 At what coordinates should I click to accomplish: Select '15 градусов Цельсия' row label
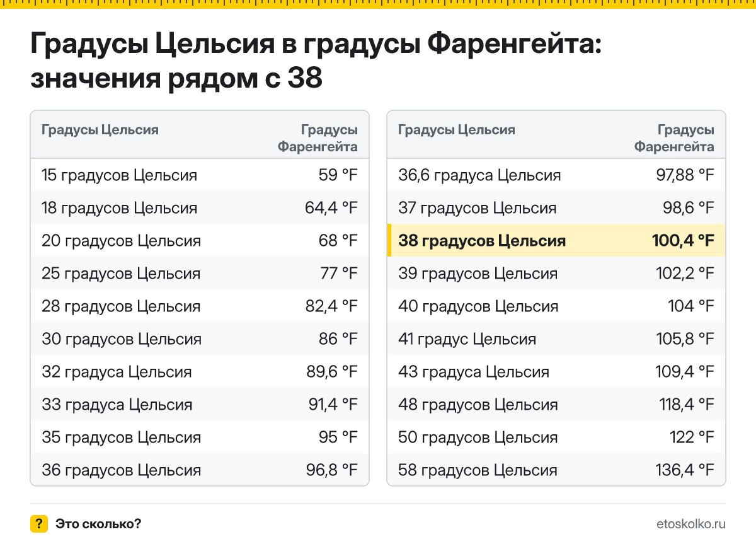[x=120, y=175]
